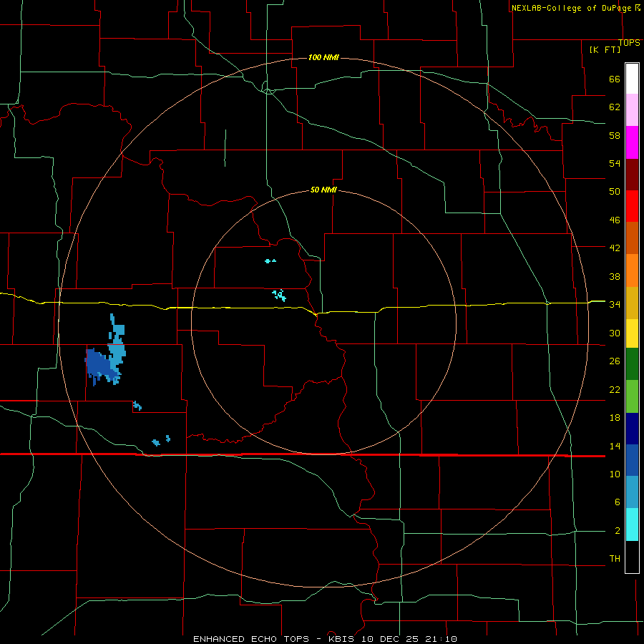Click legend value 42

tap(615, 248)
